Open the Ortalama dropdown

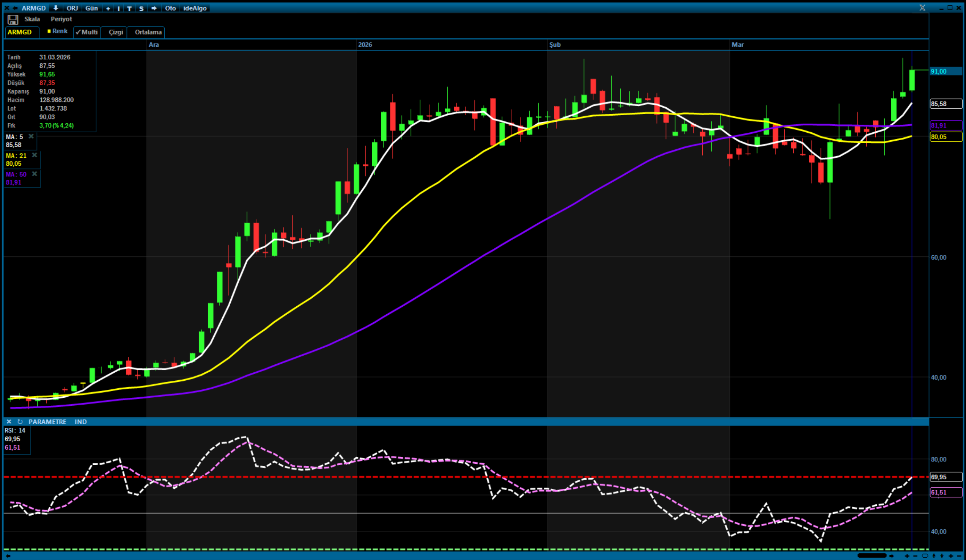(148, 32)
